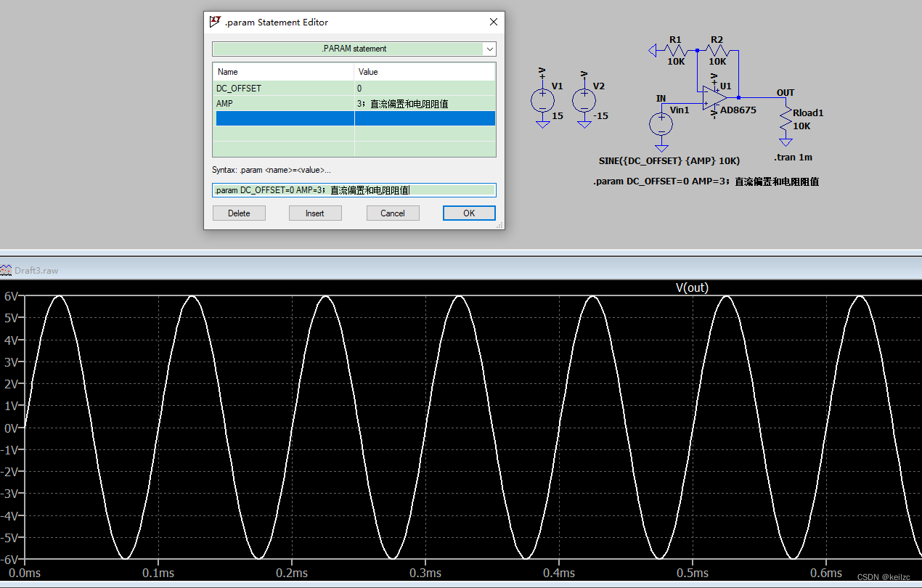922x588 pixels.
Task: Click OK in .param Statement Editor
Action: coord(469,213)
